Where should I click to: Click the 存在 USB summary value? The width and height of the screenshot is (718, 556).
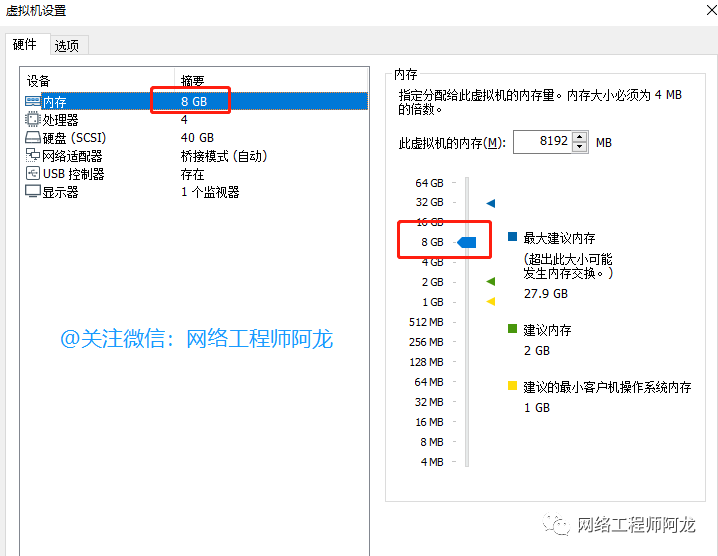[192, 174]
